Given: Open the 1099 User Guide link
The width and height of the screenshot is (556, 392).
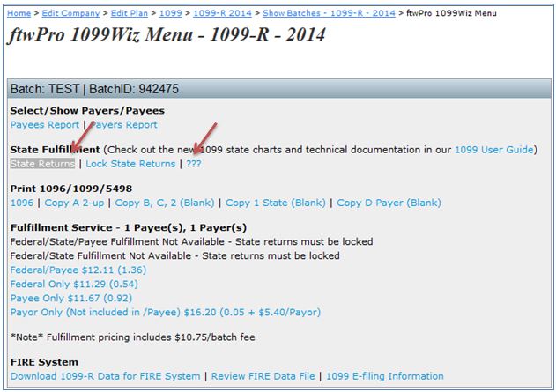Looking at the screenshot, I should point(494,150).
